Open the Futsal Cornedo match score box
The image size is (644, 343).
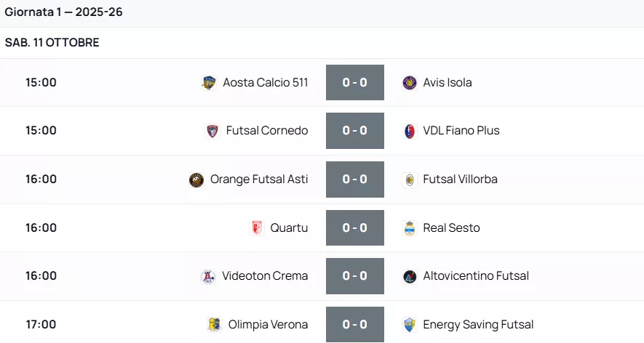pyautogui.click(x=354, y=132)
